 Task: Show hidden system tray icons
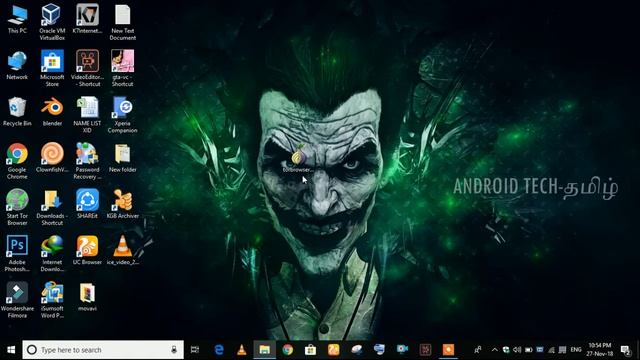[494, 350]
